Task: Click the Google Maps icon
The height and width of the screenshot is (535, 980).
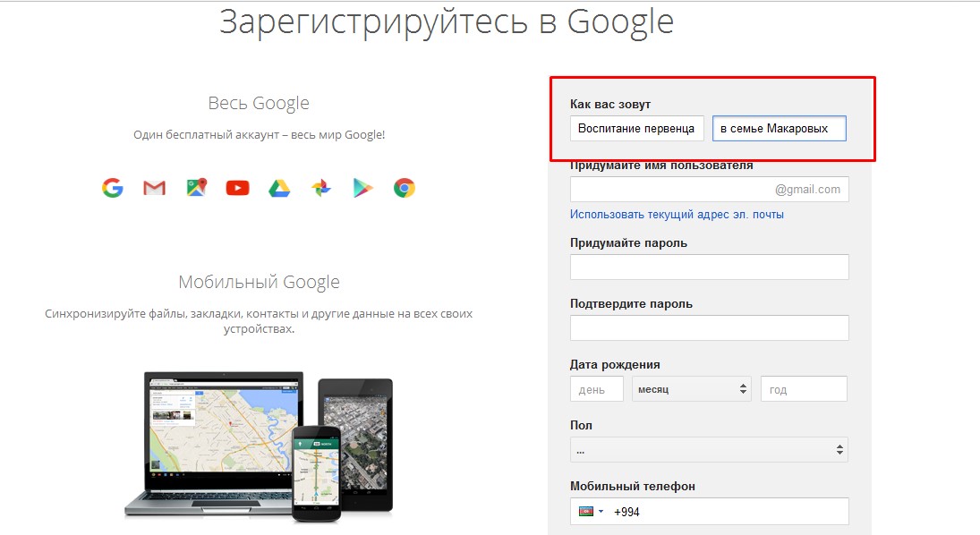Action: point(196,188)
